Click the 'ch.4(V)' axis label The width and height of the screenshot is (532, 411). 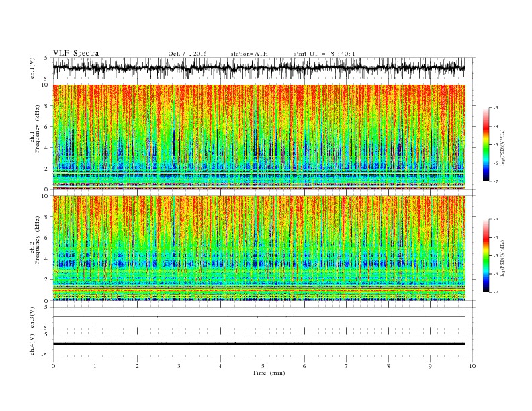(x=32, y=345)
